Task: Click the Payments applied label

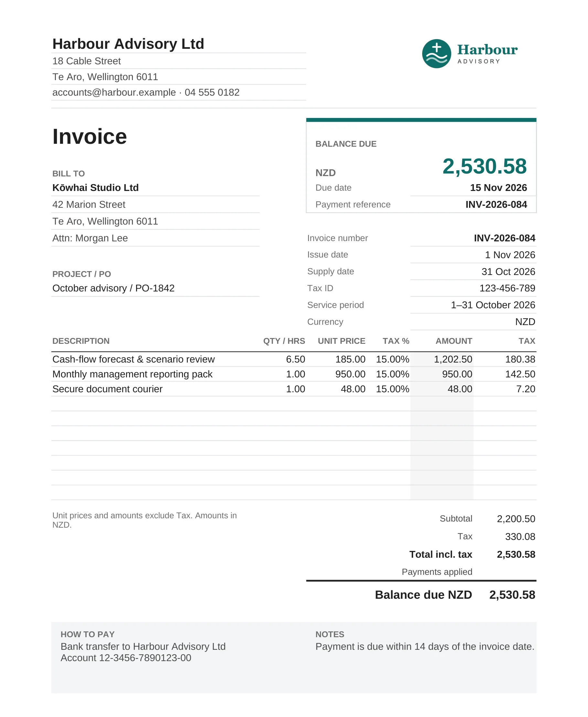Action: [437, 572]
